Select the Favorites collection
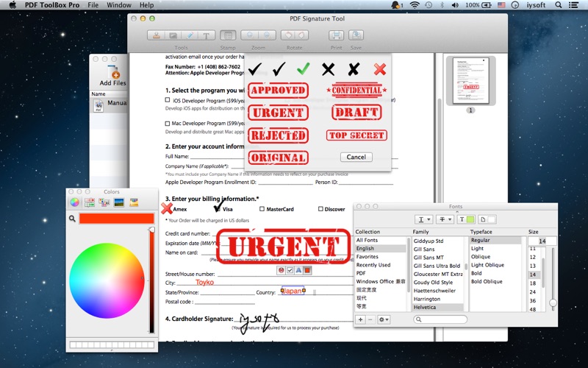 [x=381, y=257]
